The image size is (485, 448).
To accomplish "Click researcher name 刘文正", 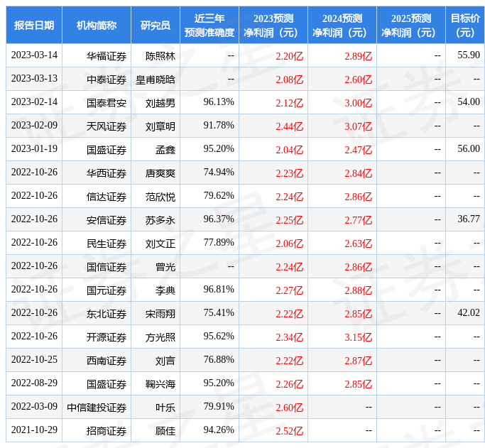I will 160,244.
